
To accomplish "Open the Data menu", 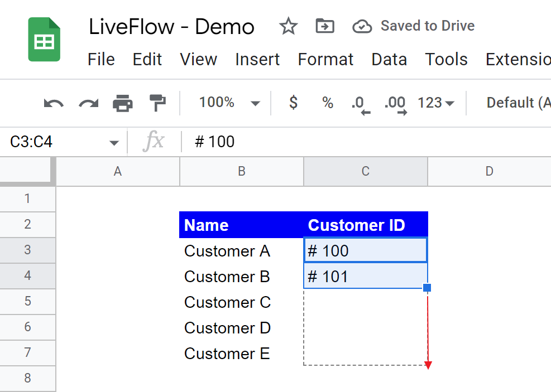I will click(x=389, y=59).
